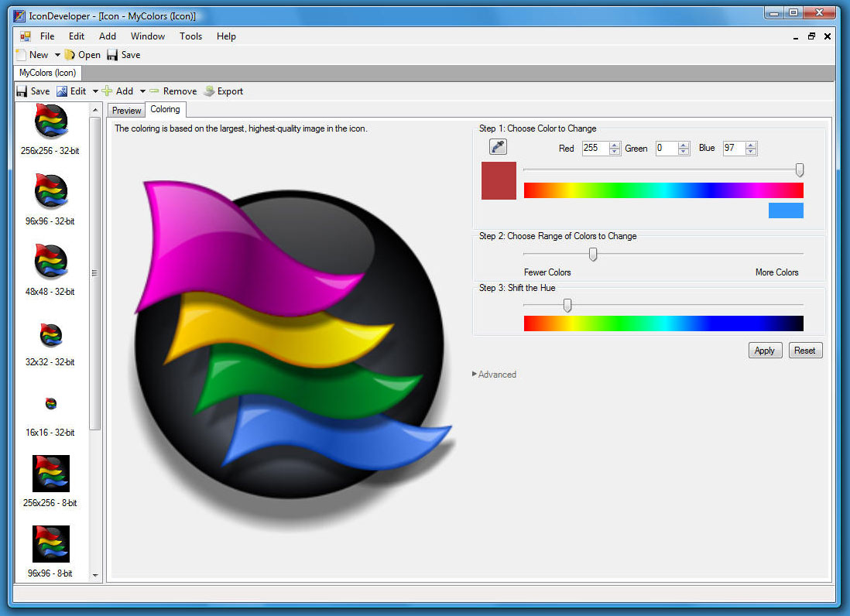Click Edit in the icon toolbar
This screenshot has width=850, height=616.
[71, 91]
